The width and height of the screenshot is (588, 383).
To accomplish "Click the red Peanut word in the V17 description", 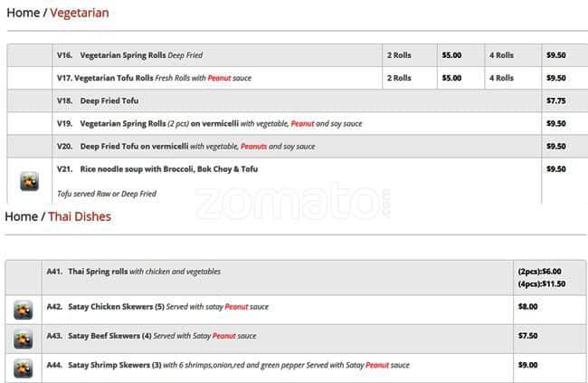I will (x=220, y=78).
